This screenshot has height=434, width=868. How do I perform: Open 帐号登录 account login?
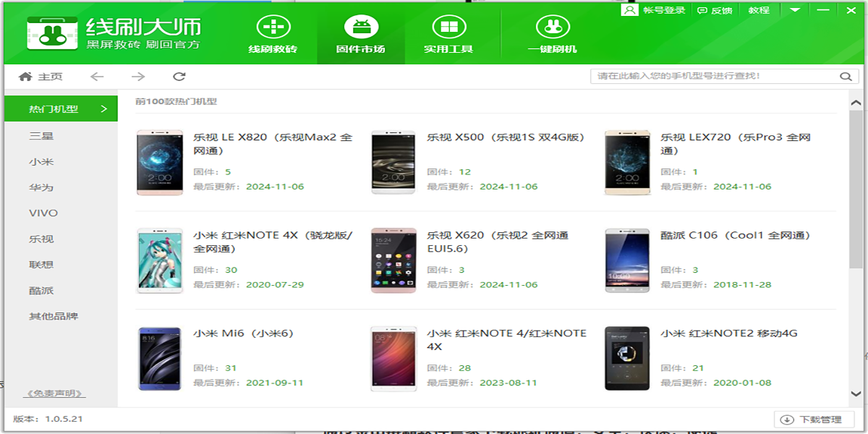[x=654, y=10]
